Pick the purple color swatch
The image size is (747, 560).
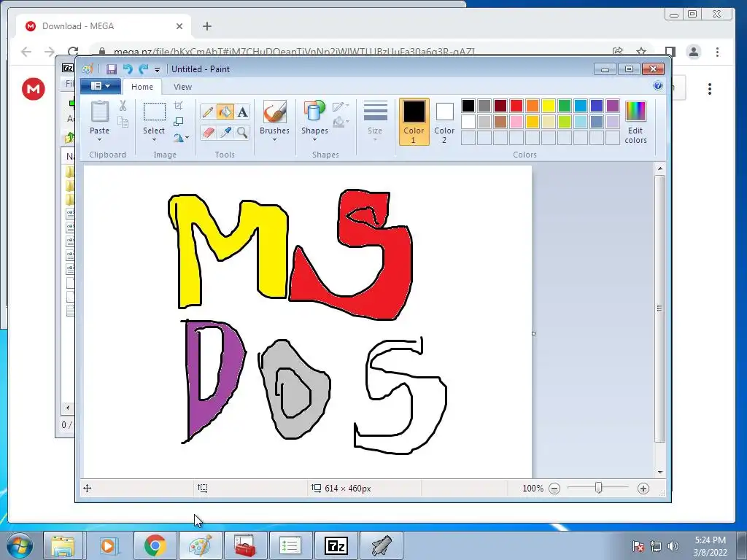pos(613,106)
